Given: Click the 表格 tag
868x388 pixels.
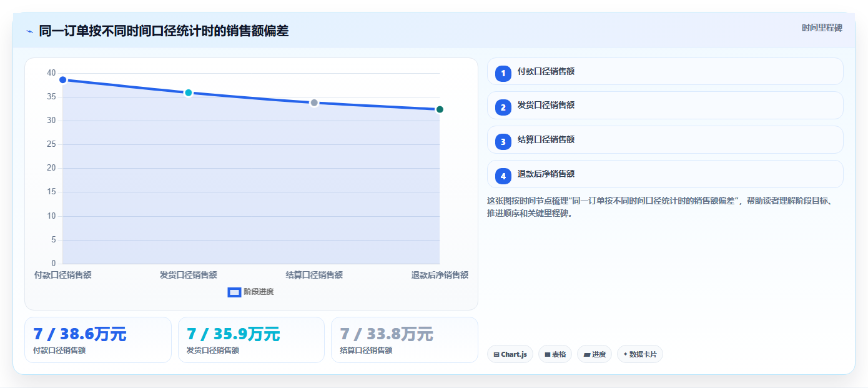Looking at the screenshot, I should 555,354.
